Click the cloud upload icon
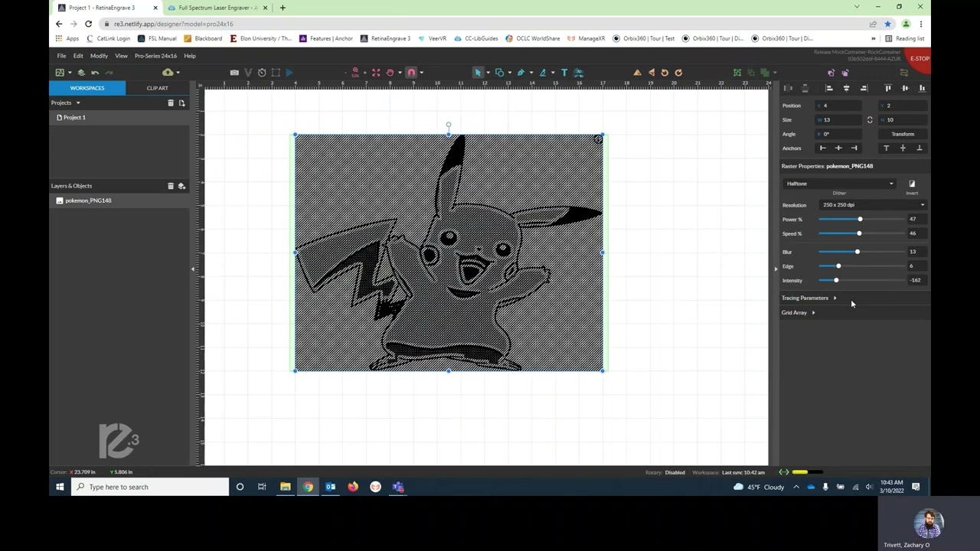980x551 pixels. 168,73
